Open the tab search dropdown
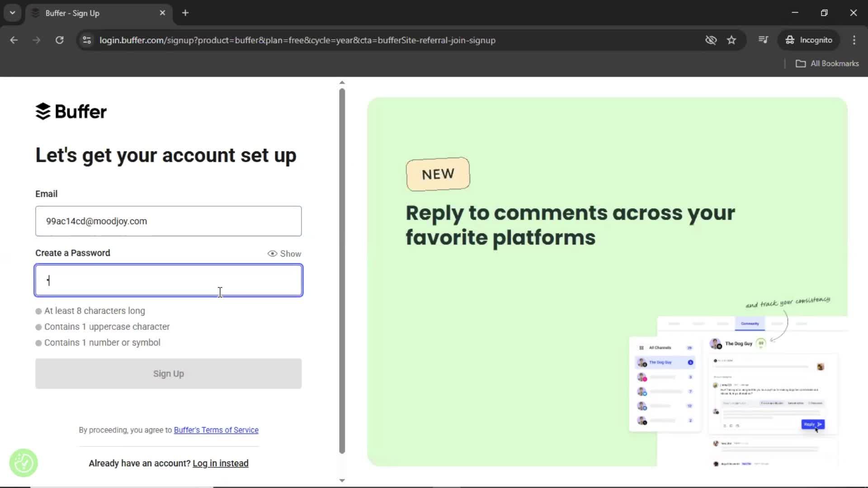This screenshot has width=868, height=488. click(x=12, y=13)
